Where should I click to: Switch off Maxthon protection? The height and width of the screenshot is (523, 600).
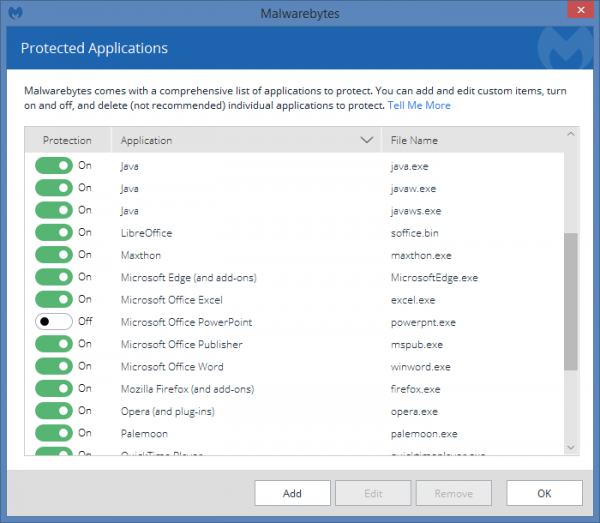[x=54, y=255]
